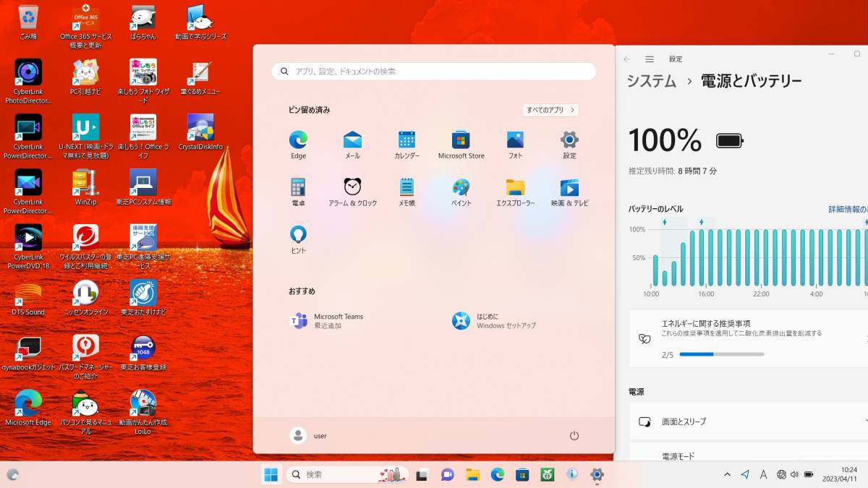Open ごみ箱 recycle bin on desktop

[27, 22]
